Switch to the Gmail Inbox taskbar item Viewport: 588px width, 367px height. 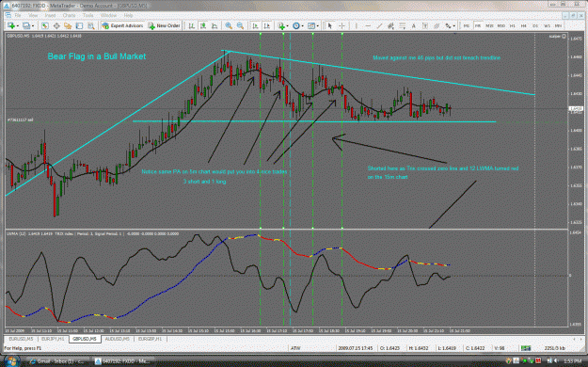tap(58, 361)
